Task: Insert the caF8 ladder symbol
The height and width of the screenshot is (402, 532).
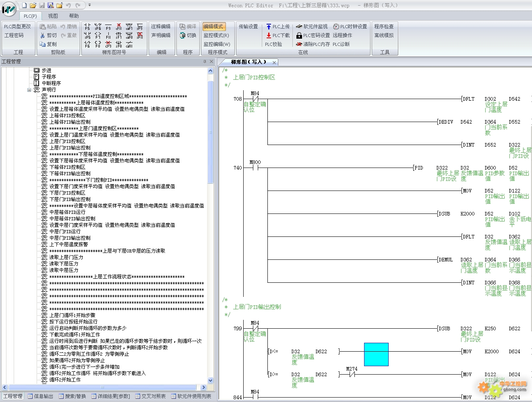Action: (x=129, y=35)
